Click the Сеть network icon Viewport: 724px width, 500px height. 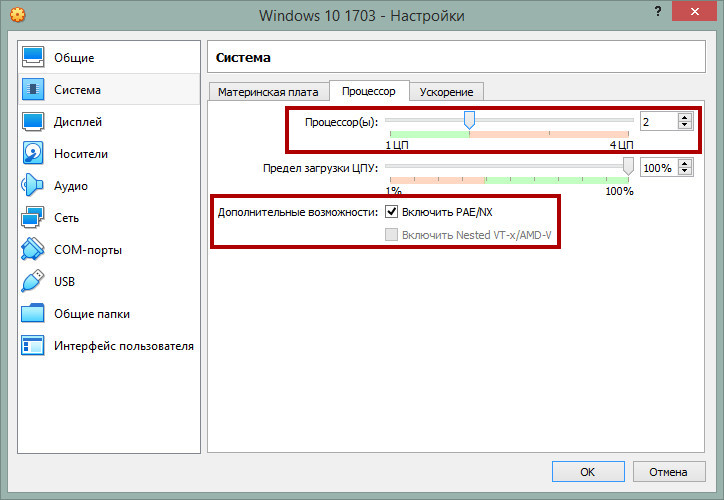coord(33,217)
